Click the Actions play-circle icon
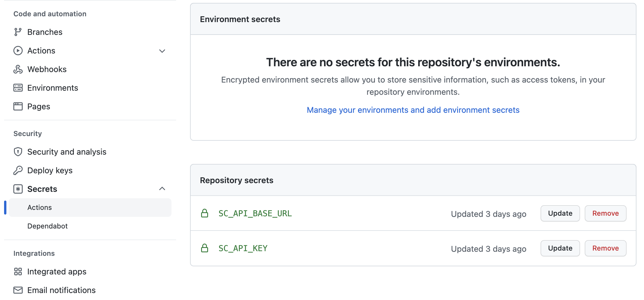The width and height of the screenshot is (644, 300). [18, 51]
